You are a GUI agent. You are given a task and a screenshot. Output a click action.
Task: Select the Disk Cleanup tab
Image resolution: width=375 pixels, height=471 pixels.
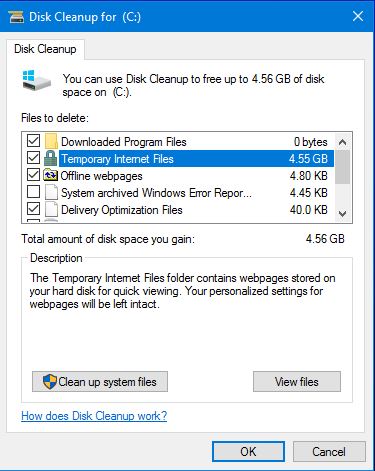click(x=45, y=49)
